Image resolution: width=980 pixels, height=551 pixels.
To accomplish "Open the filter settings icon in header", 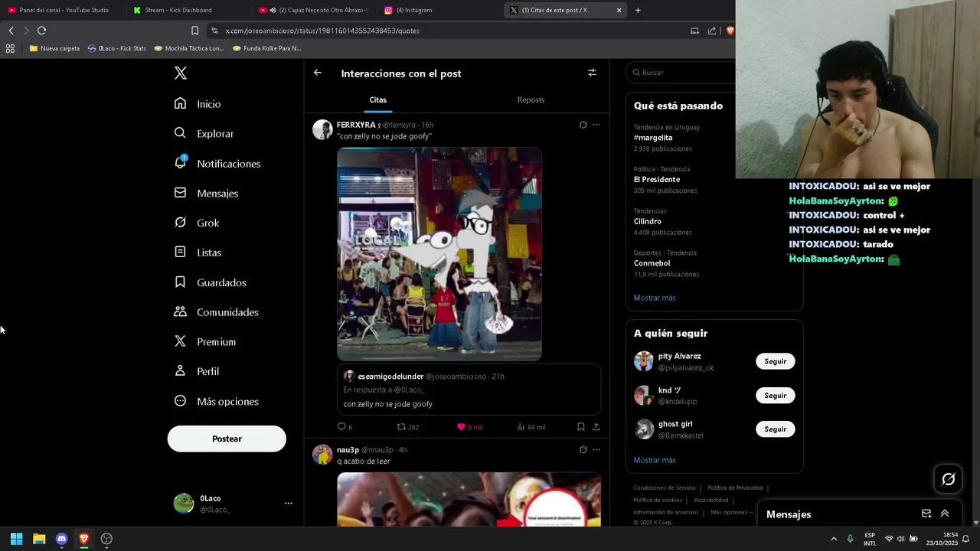I will click(592, 73).
